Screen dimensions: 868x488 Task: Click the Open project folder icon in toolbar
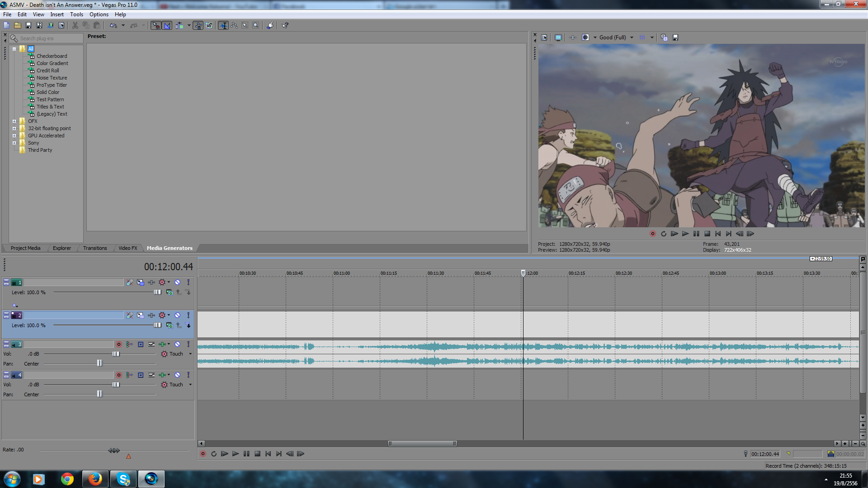pos(18,26)
